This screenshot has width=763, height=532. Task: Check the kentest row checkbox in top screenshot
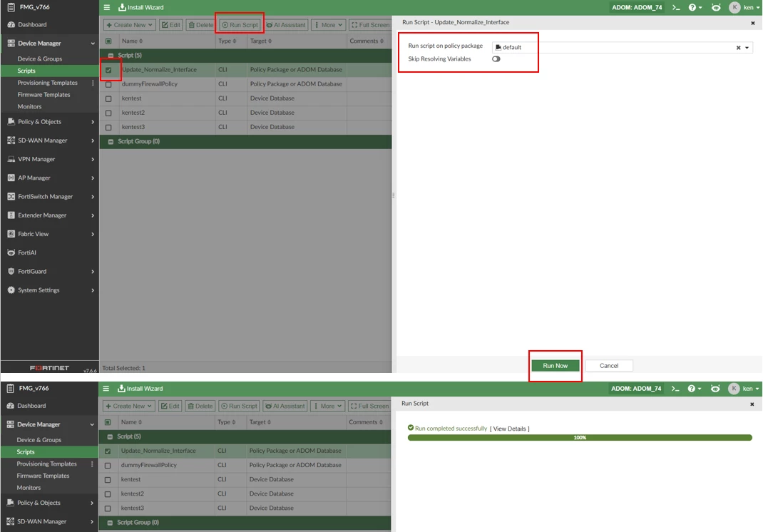point(108,98)
